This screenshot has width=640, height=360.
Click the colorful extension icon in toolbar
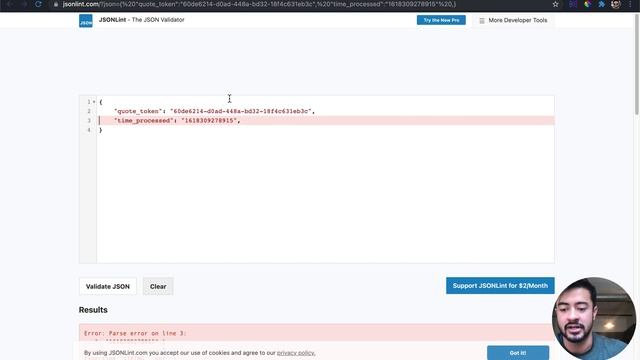point(587,4)
